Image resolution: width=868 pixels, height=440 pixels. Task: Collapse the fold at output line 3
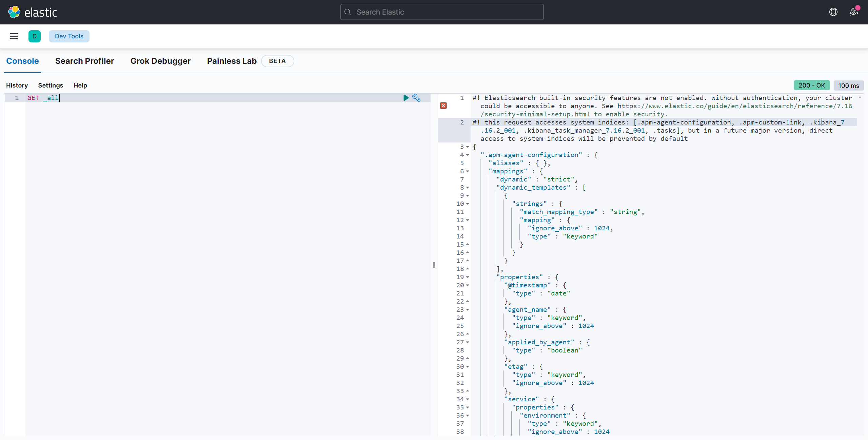pos(468,147)
